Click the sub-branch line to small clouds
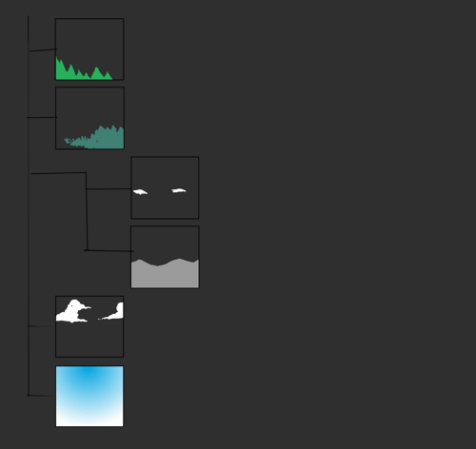Image resolution: width=476 pixels, height=449 pixels. pos(109,189)
